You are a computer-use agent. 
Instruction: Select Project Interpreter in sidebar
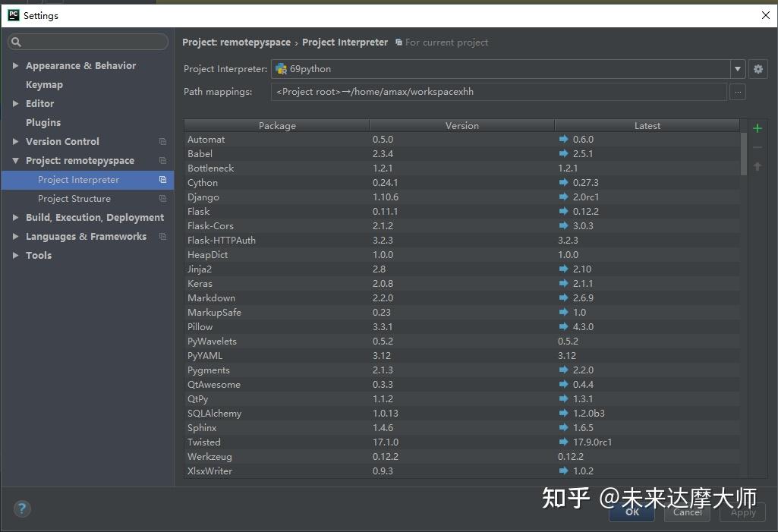tap(87, 180)
